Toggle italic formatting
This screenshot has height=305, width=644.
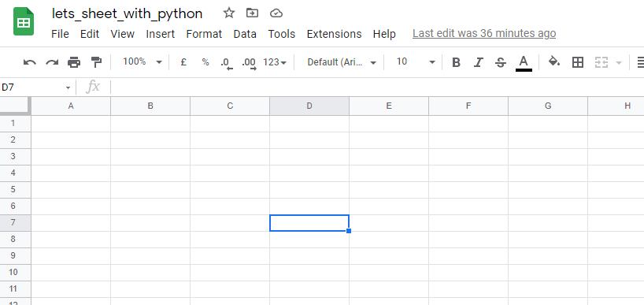coord(478,62)
